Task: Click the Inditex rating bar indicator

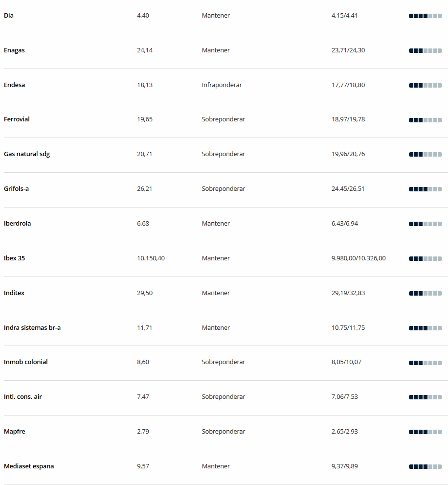Action: tap(426, 293)
